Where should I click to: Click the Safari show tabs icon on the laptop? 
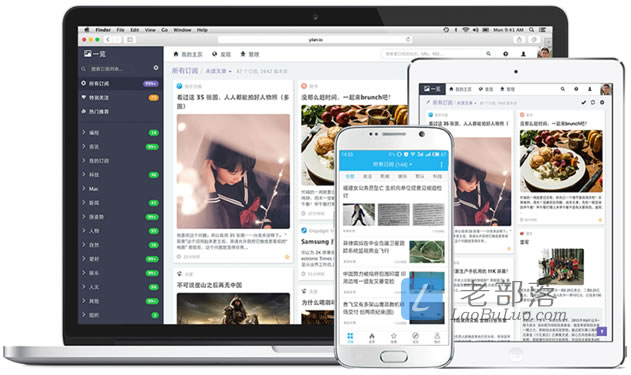click(534, 39)
